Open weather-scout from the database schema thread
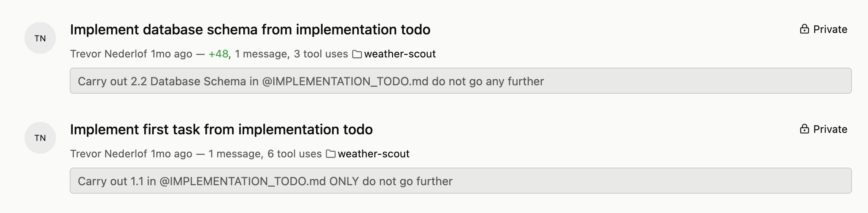 pos(400,54)
